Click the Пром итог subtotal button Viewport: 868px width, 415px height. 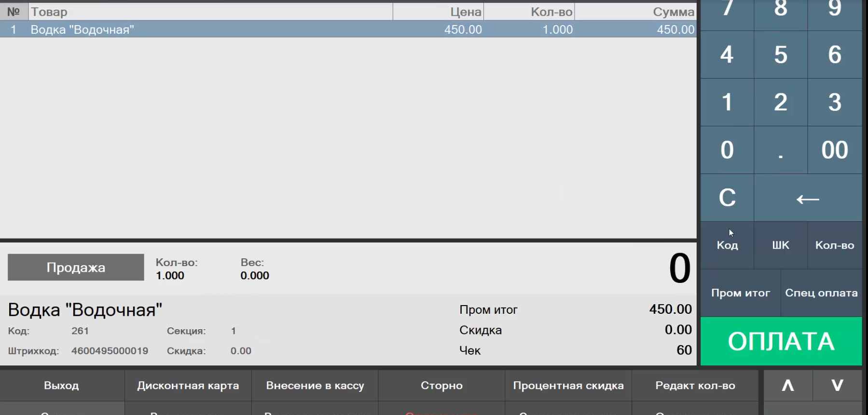click(x=740, y=293)
